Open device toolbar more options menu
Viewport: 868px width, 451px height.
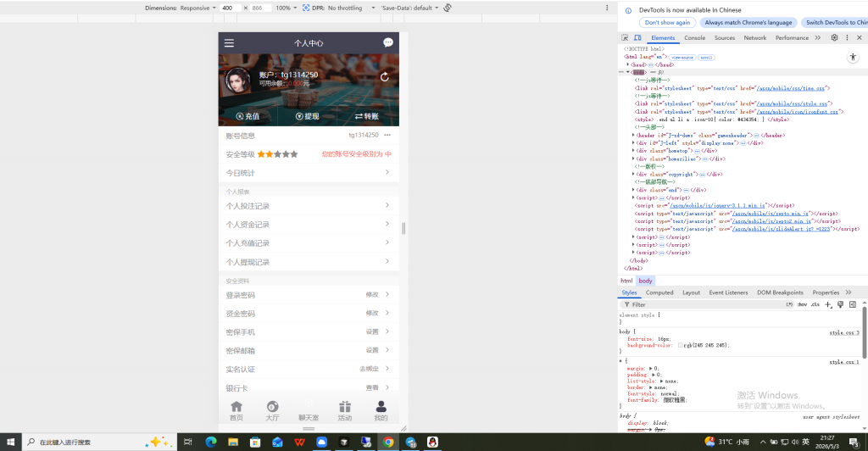pos(607,8)
